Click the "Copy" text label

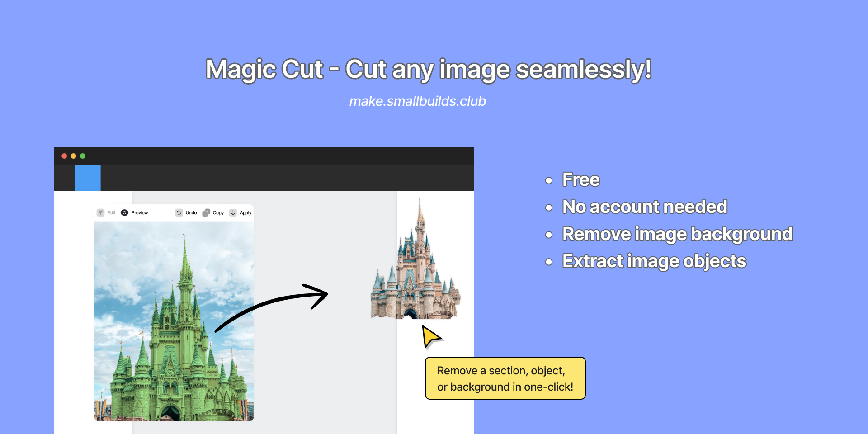218,213
